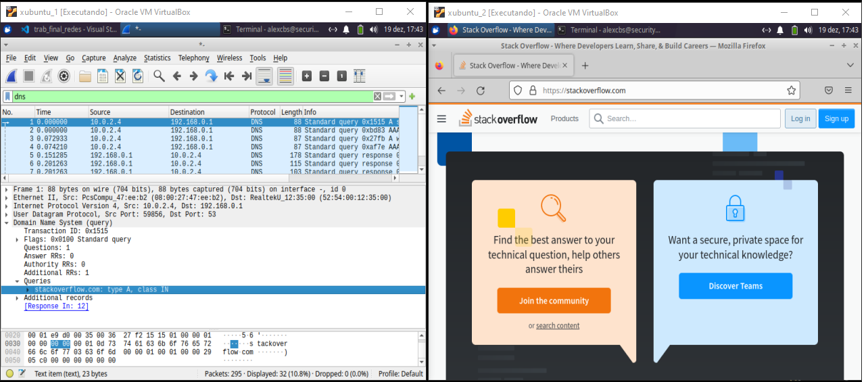Open Wireshark Statistics menu
The height and width of the screenshot is (382, 868).
[158, 58]
